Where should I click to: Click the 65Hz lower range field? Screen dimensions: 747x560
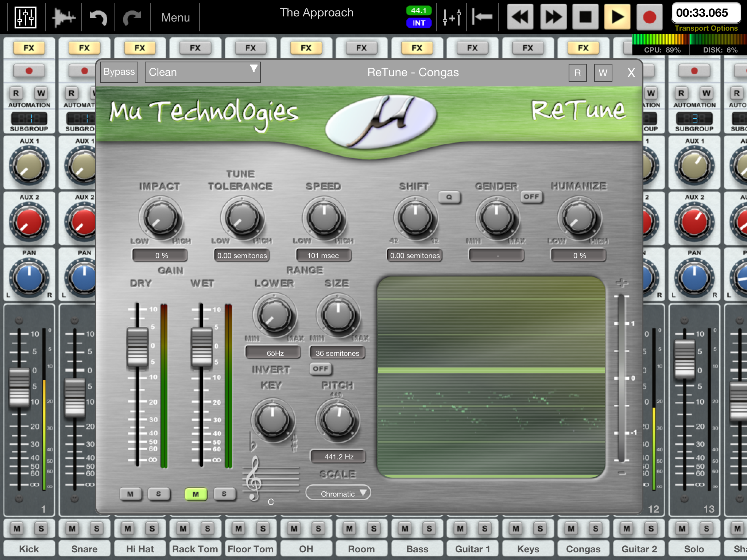pos(273,353)
